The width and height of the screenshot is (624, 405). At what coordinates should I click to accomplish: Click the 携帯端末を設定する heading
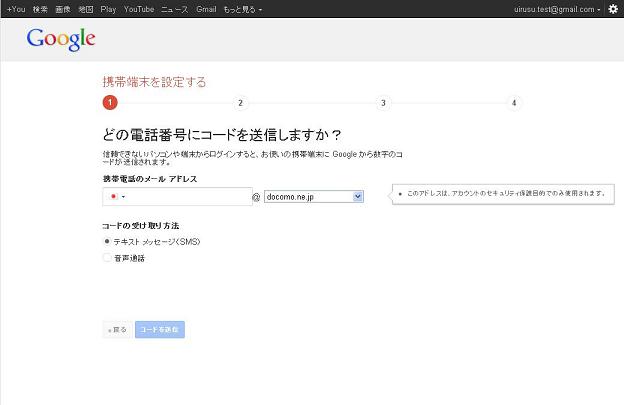(x=154, y=82)
